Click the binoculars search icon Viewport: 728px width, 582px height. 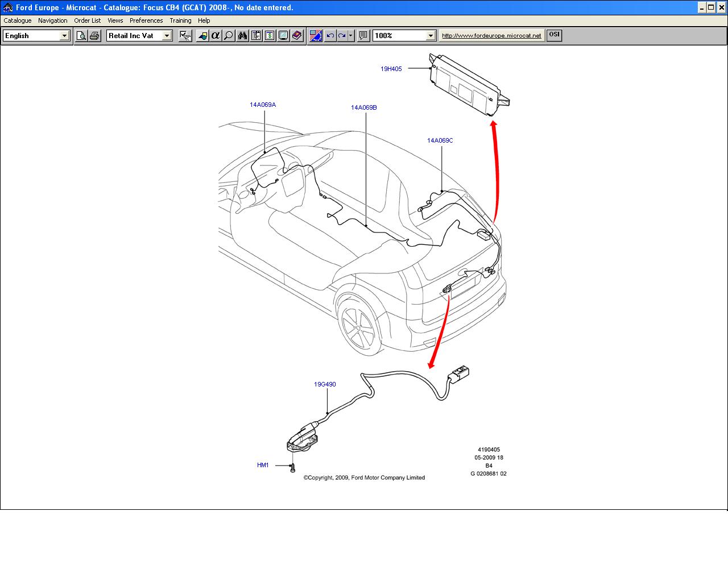[x=242, y=36]
